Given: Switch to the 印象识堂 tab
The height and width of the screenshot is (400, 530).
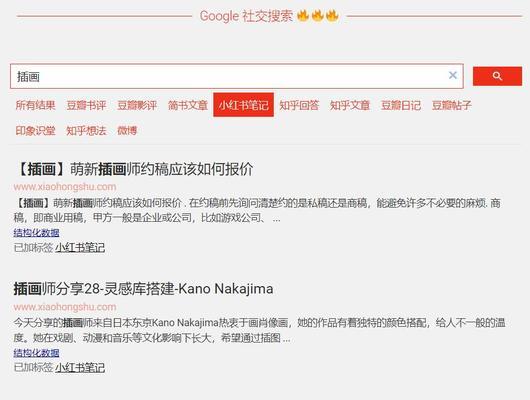Looking at the screenshot, I should [x=35, y=131].
